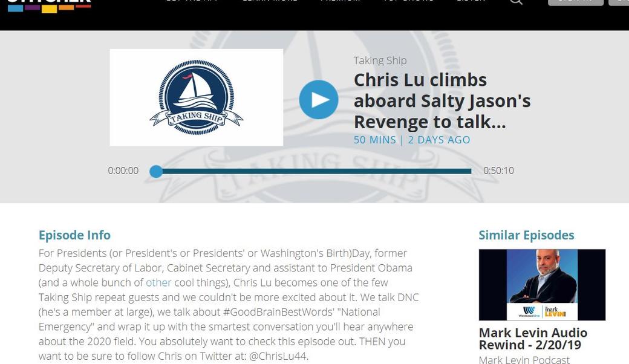Open the Mark Levin episode thumbnail
629x364 pixels.
[542, 285]
